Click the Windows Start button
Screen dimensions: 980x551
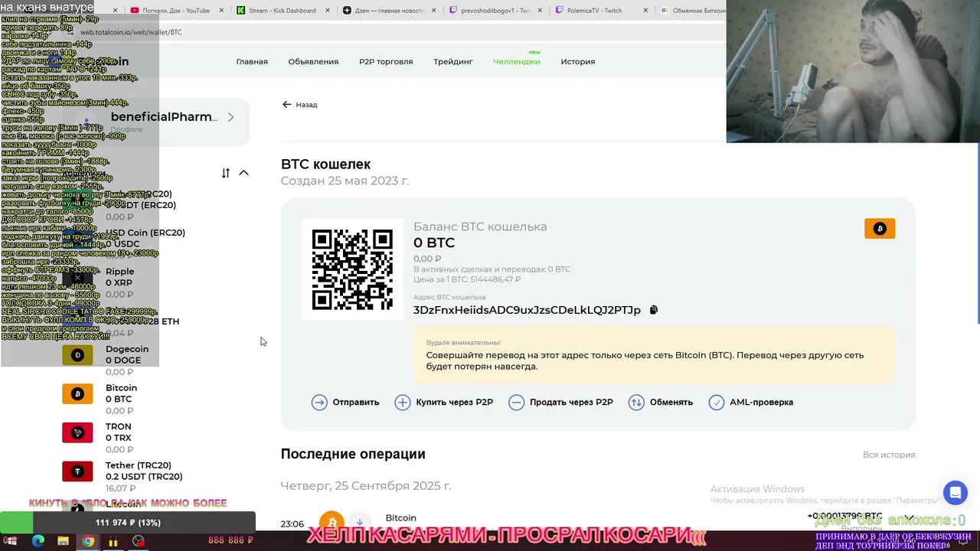click(x=11, y=541)
